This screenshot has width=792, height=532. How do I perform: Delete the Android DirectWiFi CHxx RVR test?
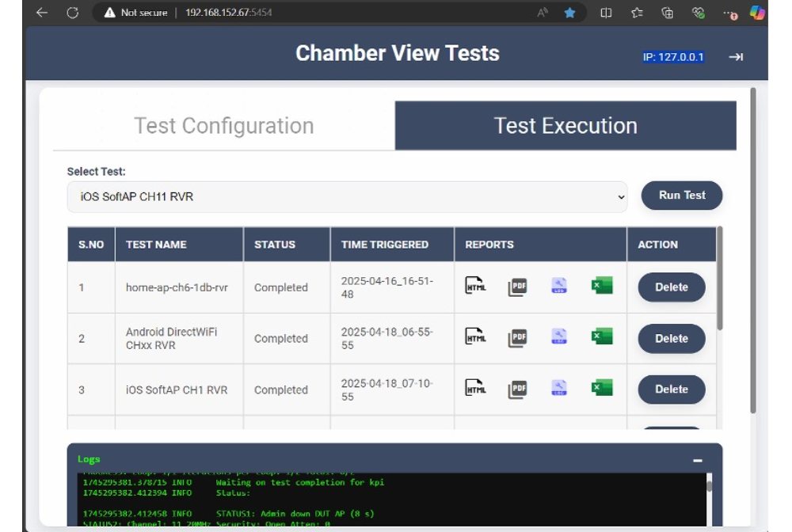coord(671,338)
